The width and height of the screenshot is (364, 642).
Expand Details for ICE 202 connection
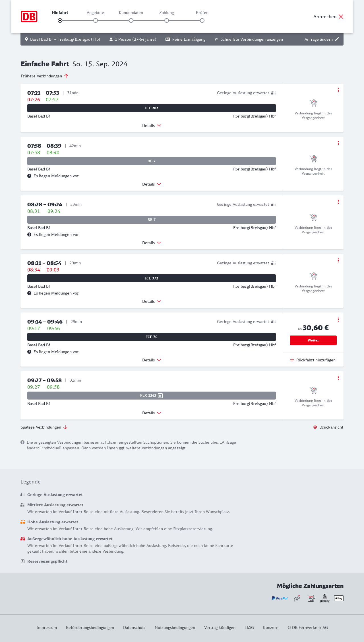[151, 125]
